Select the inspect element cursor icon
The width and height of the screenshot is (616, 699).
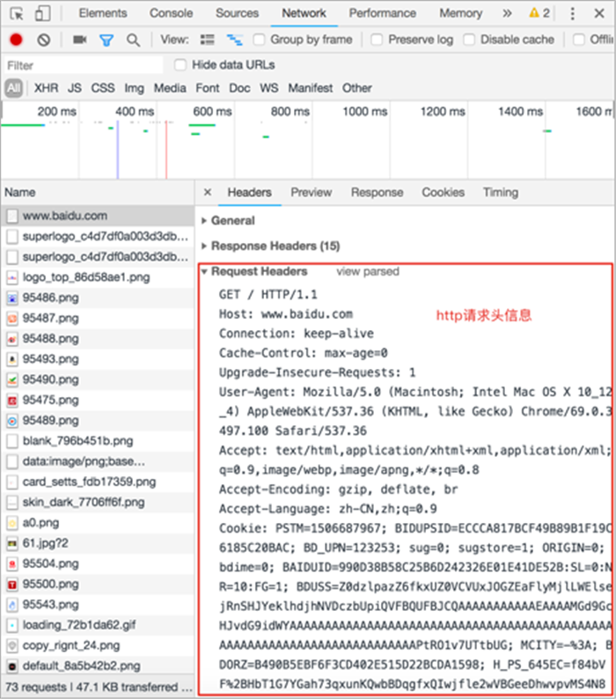click(17, 14)
